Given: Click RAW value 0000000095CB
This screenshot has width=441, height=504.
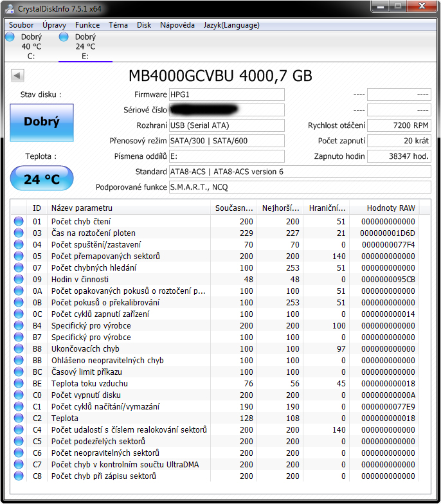Looking at the screenshot, I should (x=388, y=279).
